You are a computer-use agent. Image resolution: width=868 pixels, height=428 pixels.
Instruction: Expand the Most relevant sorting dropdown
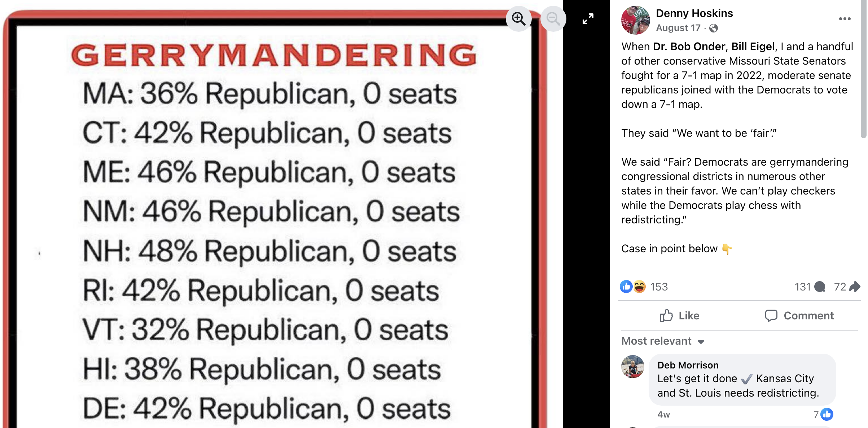click(x=663, y=341)
